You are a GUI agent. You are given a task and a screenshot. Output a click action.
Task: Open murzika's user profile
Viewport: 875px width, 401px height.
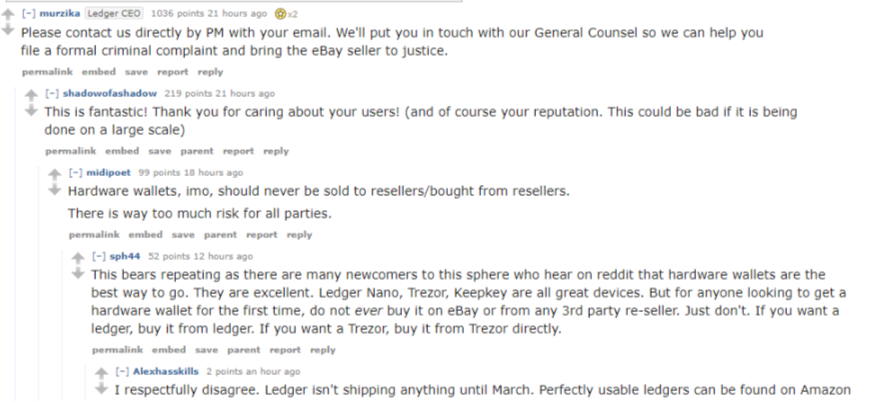pos(60,13)
